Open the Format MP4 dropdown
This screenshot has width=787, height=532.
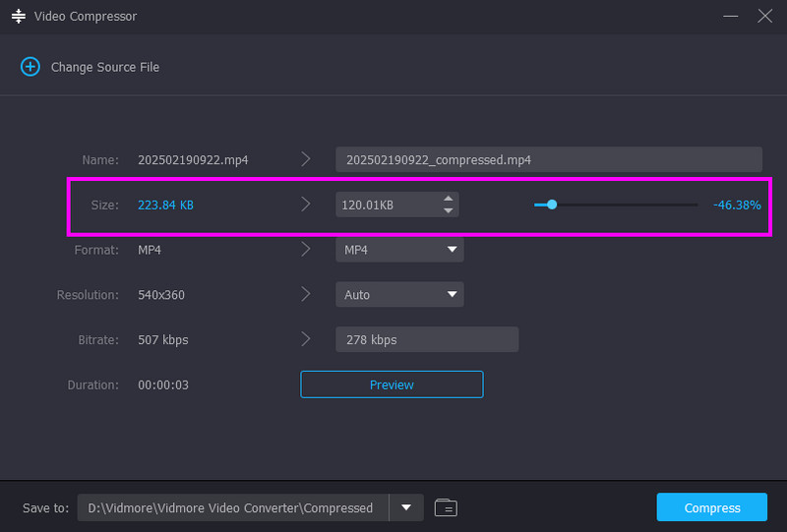(x=399, y=250)
